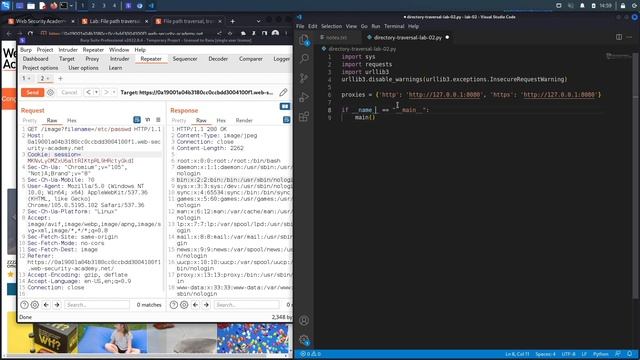Click Response search next match arrow
The width and height of the screenshot is (640, 360).
(x=207, y=305)
